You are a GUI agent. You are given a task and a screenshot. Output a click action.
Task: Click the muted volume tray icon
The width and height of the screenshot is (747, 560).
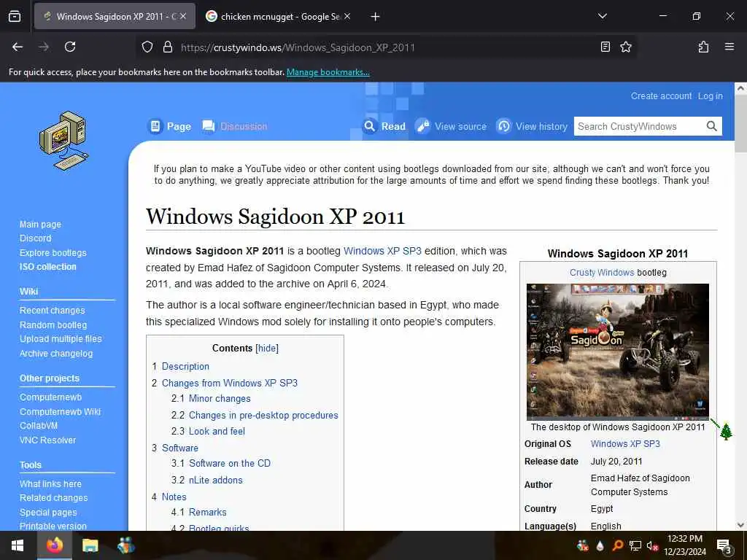[652, 545]
